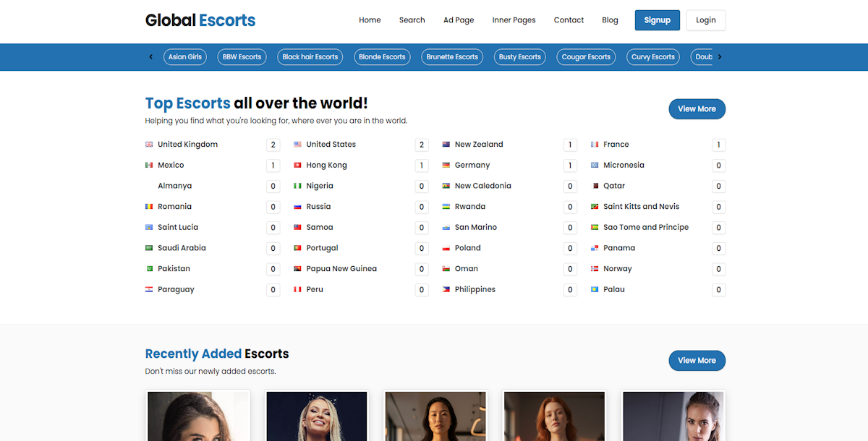The width and height of the screenshot is (868, 441).
Task: Click the Philippines flag icon
Action: [446, 290]
